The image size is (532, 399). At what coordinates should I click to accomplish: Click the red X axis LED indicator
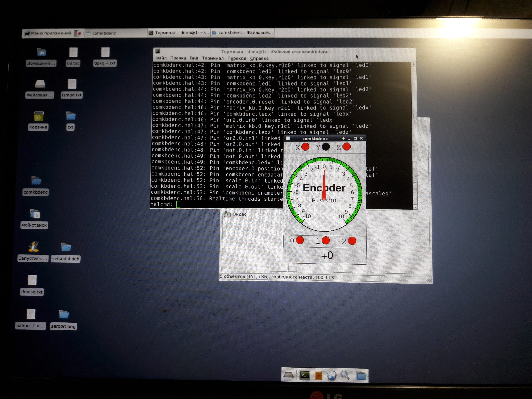pyautogui.click(x=305, y=147)
